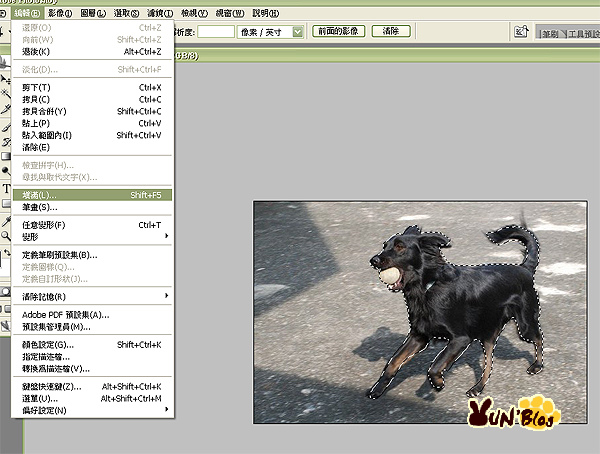The width and height of the screenshot is (600, 454).
Task: Open the 編輯(E) menu in the menu bar
Action: click(x=27, y=13)
